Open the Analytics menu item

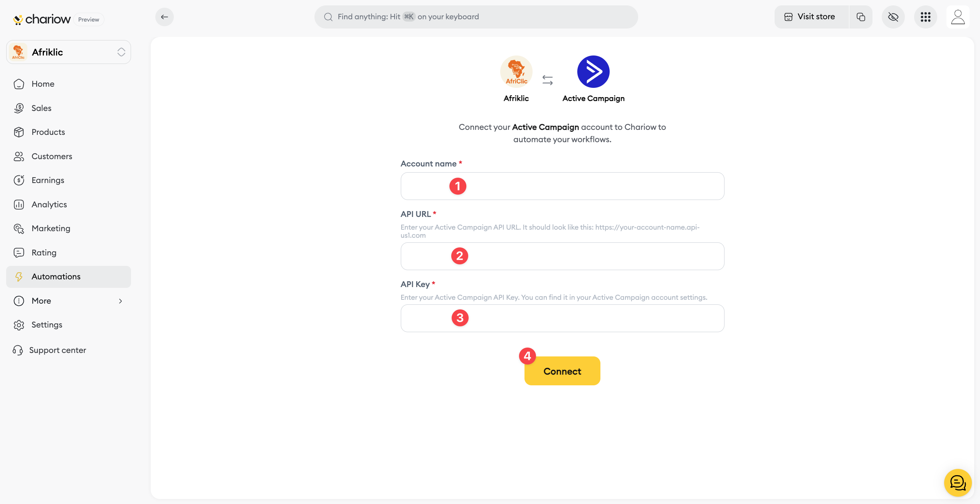(x=49, y=205)
